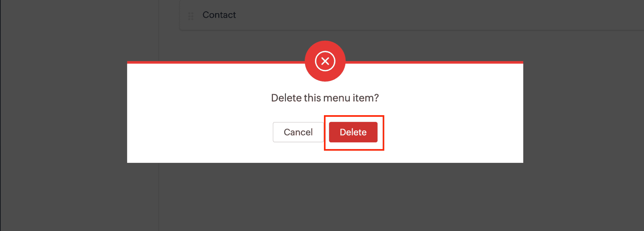This screenshot has height=231, width=644.
Task: Click the sidebar divider line behind overlay
Action: click(x=159, y=194)
